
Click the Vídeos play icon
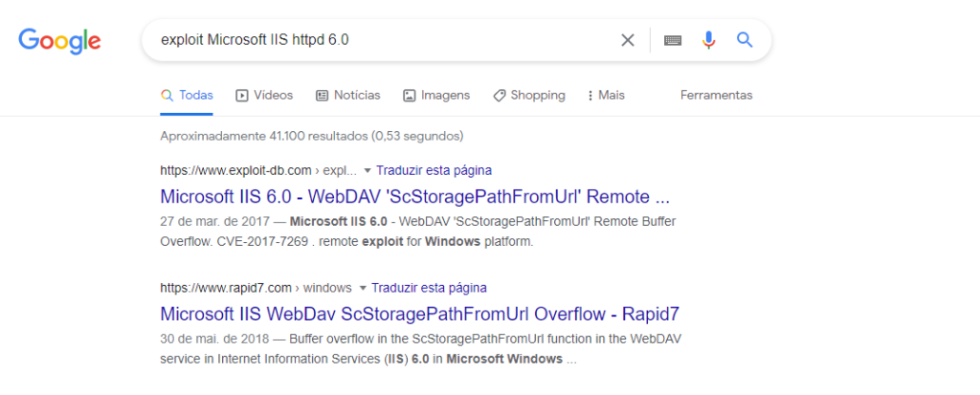[x=242, y=96]
